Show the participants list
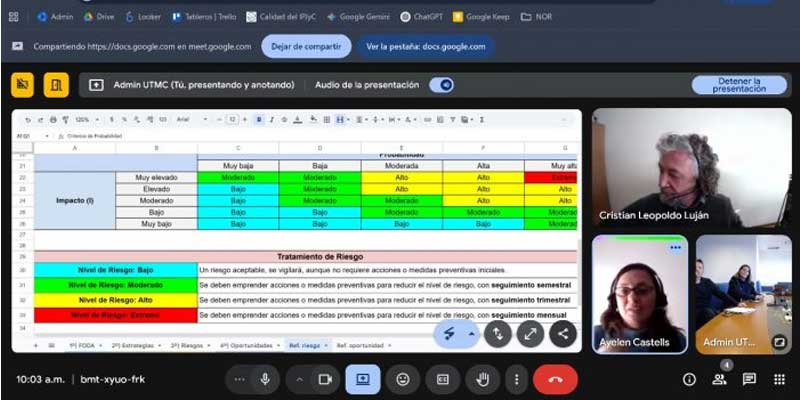The image size is (800, 400). point(719,380)
